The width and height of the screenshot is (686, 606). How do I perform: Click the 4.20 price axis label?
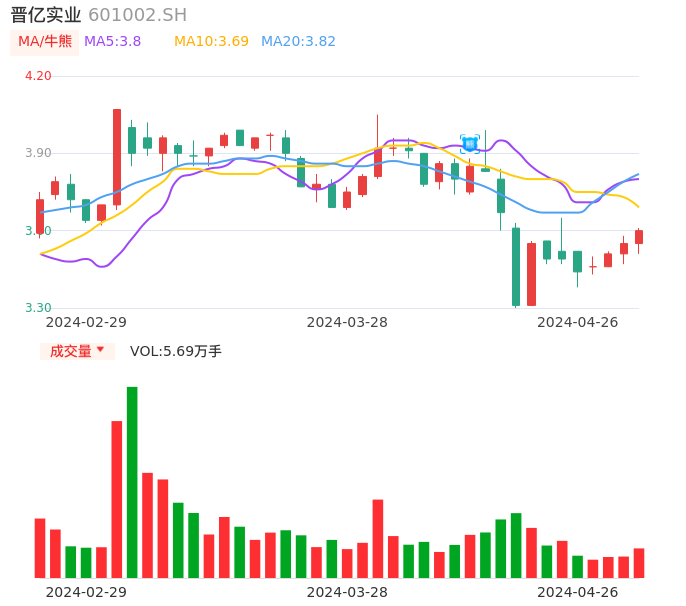(38, 76)
